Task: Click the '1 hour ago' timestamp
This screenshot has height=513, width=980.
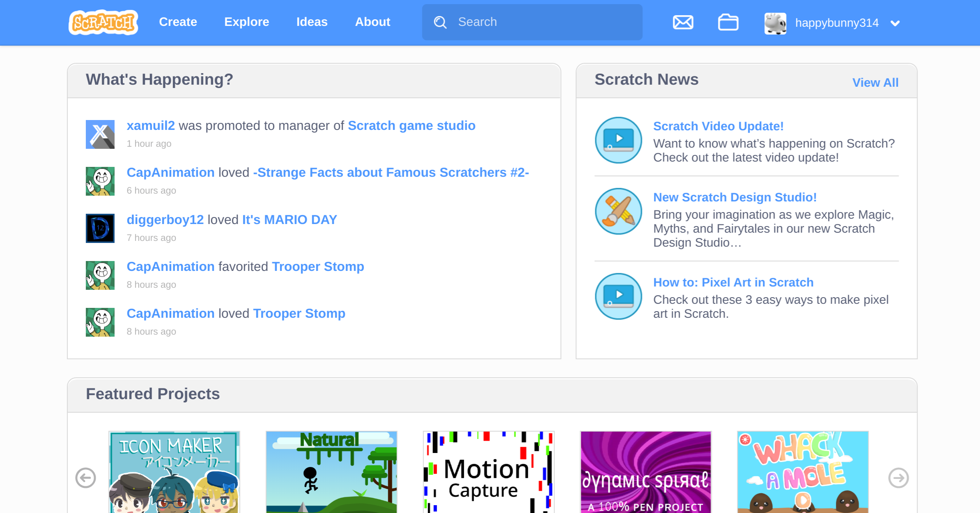Action: [149, 144]
